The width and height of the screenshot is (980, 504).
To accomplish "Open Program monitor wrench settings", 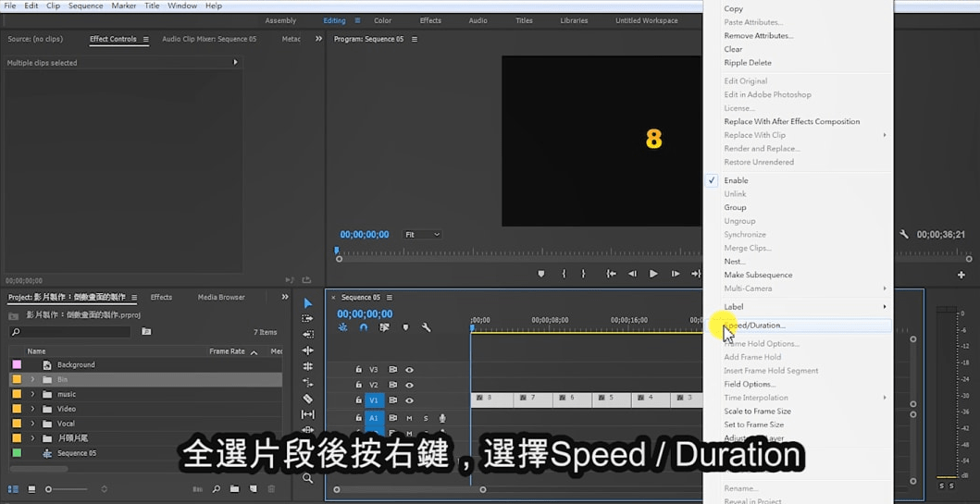I will [904, 235].
